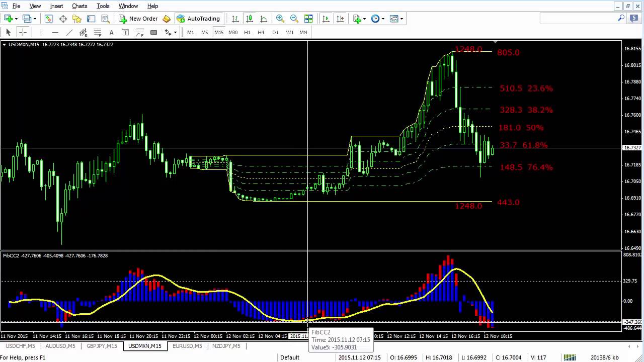Open the Charts menu
Viewport: 644px width, 362px height.
pyautogui.click(x=79, y=6)
